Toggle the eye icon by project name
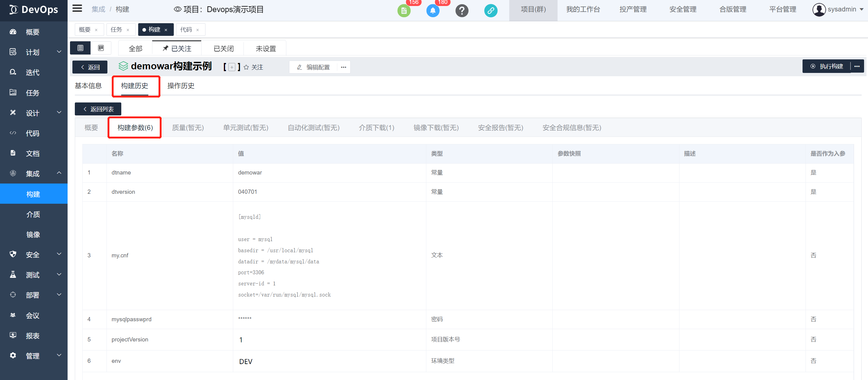 pos(178,9)
